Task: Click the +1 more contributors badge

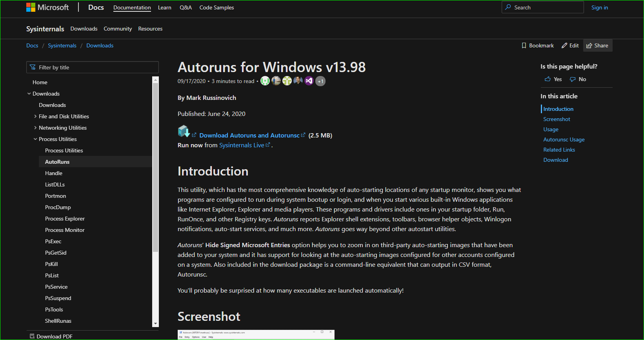Action: [x=320, y=81]
